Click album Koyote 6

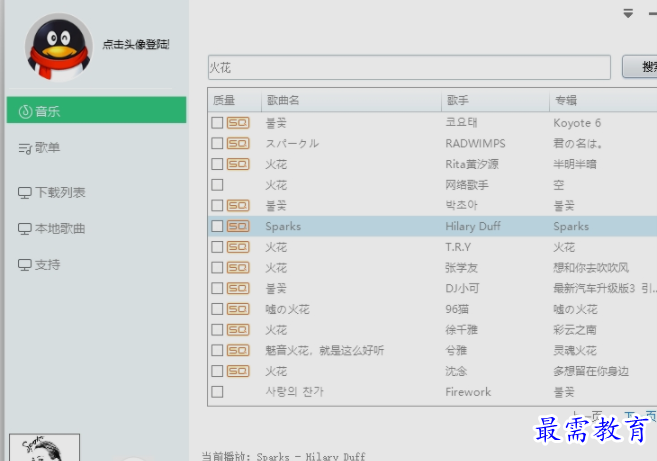[577, 123]
